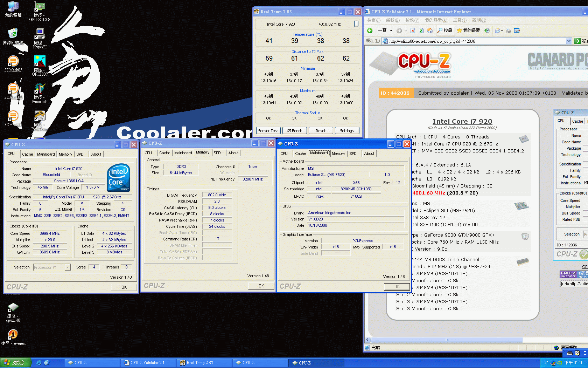588x368 pixels.
Task: Open the Piexecute desktop shortcut
Action: pyautogui.click(x=40, y=93)
